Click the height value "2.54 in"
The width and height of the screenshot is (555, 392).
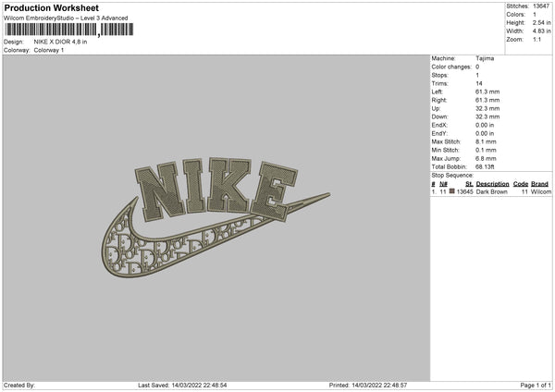pos(542,22)
